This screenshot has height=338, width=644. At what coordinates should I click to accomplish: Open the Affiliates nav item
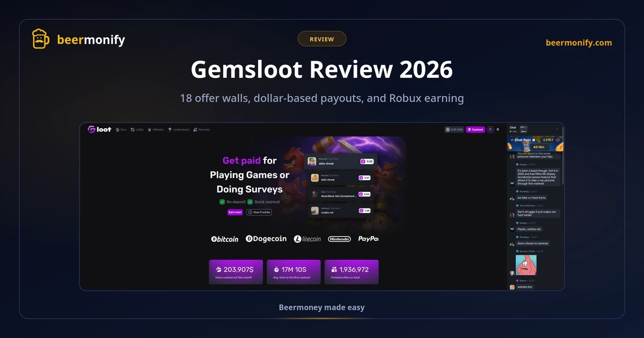156,129
